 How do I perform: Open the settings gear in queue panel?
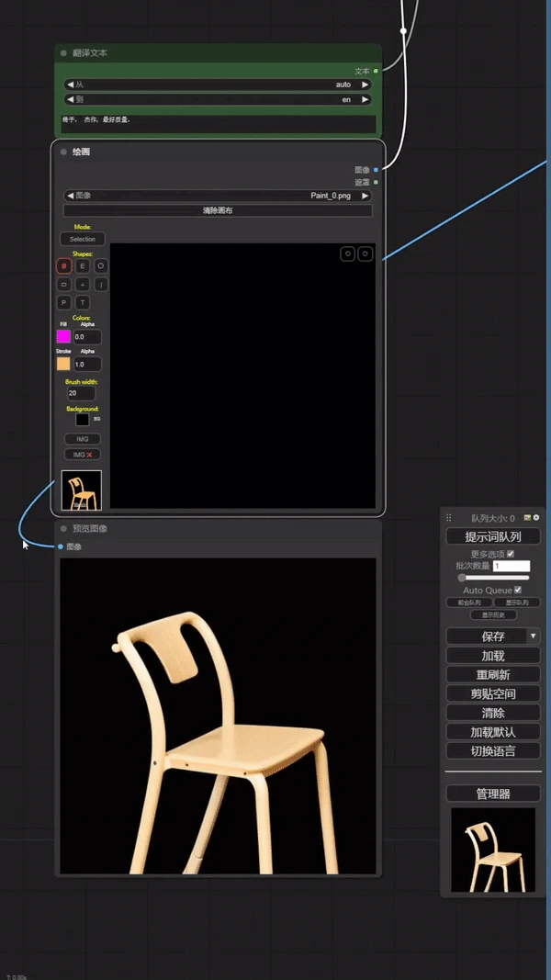[x=536, y=518]
